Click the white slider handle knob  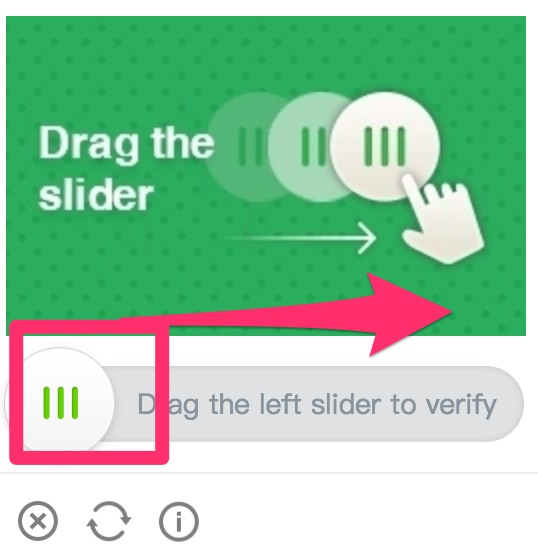tap(60, 403)
